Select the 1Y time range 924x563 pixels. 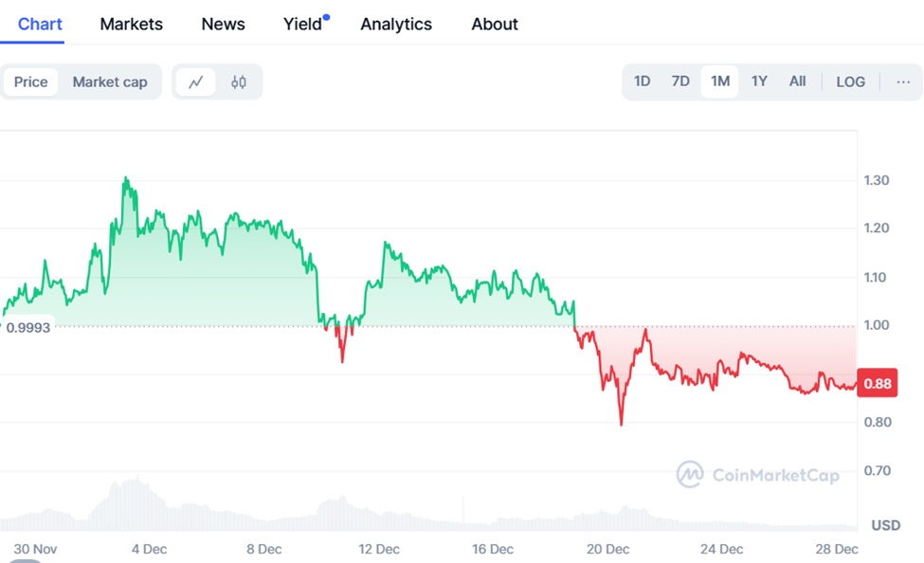pos(759,82)
